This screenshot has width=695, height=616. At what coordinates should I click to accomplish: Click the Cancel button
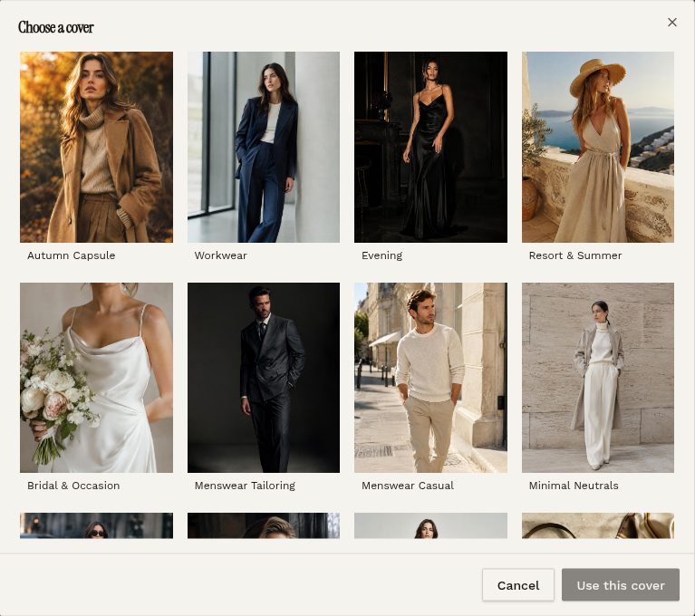click(x=518, y=585)
